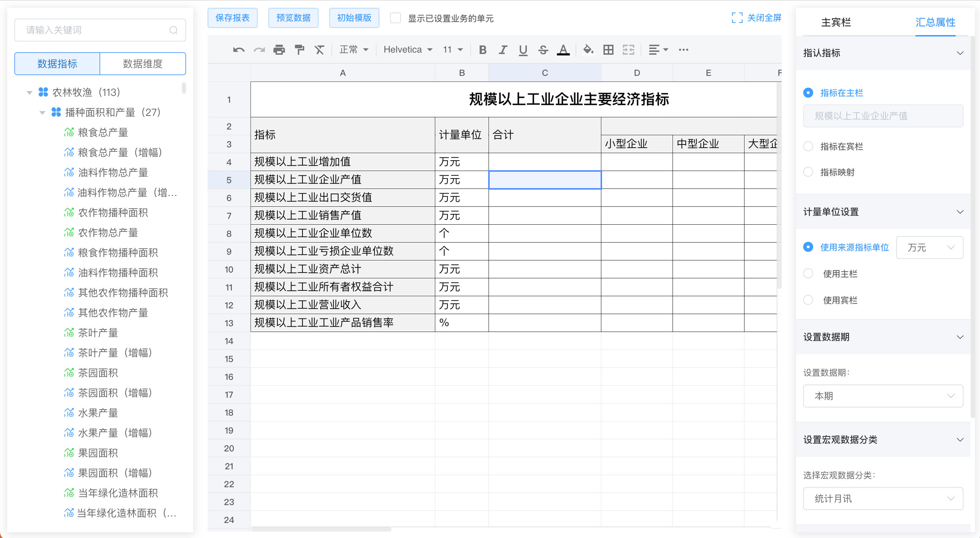
Task: Apply underline formatting
Action: pos(523,49)
